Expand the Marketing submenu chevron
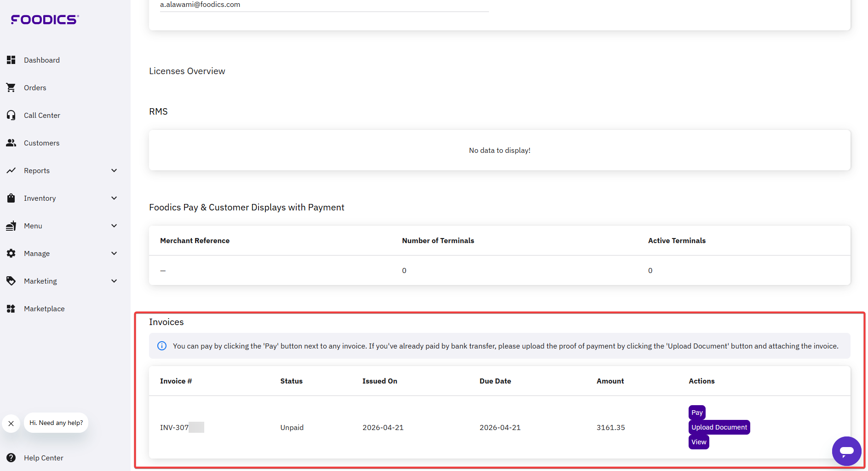 114,281
